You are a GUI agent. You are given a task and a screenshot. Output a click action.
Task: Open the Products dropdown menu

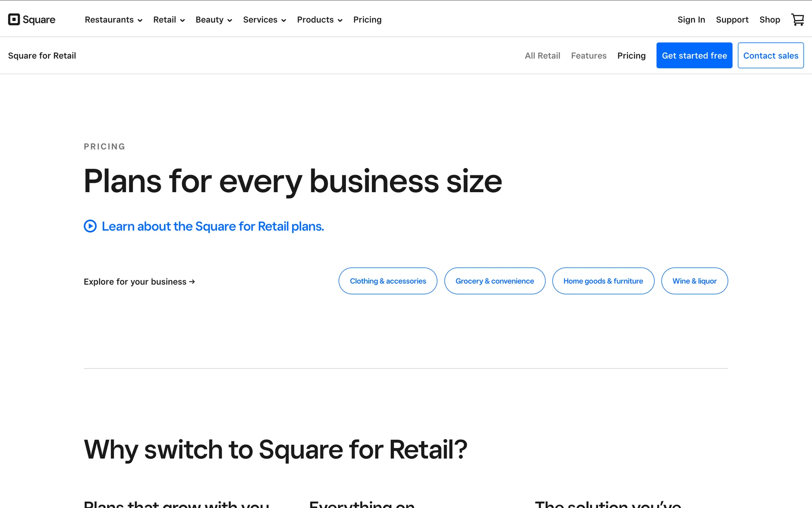coord(319,20)
